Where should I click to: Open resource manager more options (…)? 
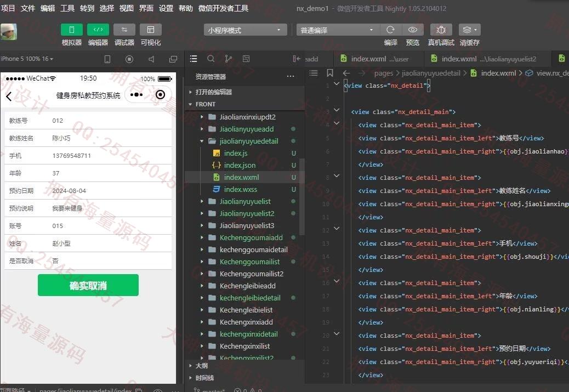[x=291, y=76]
